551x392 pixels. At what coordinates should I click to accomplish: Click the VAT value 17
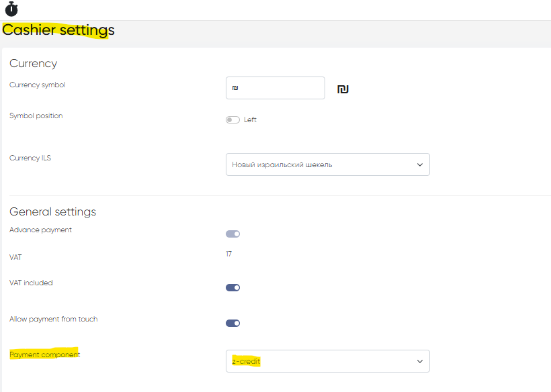click(228, 254)
